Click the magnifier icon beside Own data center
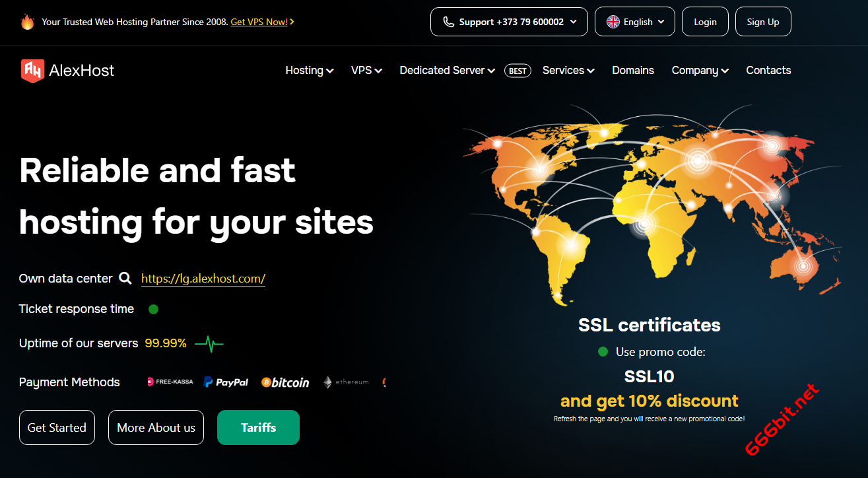Viewport: 868px width, 478px height. coord(125,279)
